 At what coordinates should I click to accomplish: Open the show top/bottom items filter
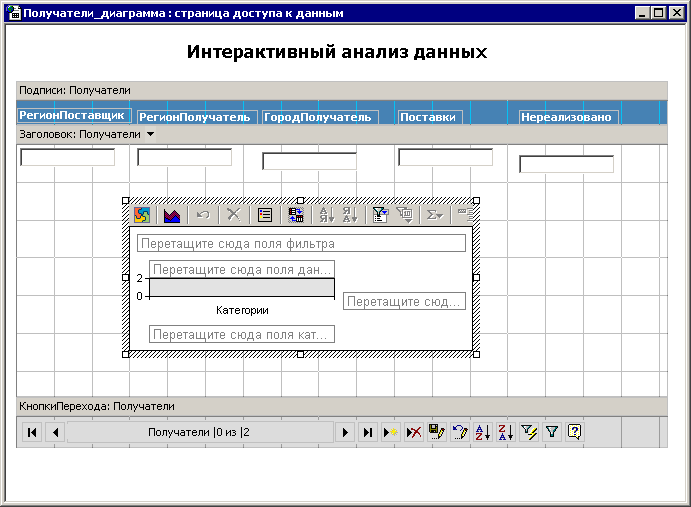click(405, 215)
